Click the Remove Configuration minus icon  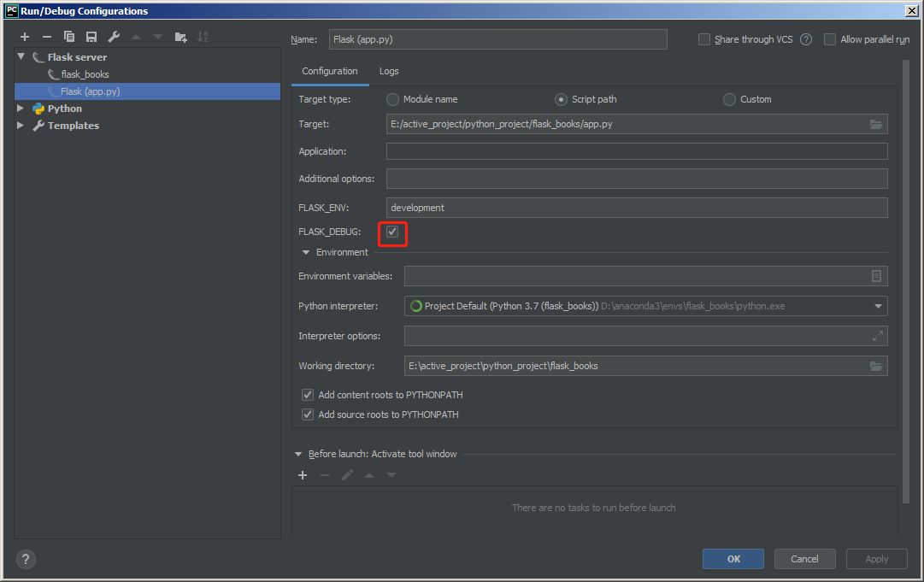pos(47,37)
